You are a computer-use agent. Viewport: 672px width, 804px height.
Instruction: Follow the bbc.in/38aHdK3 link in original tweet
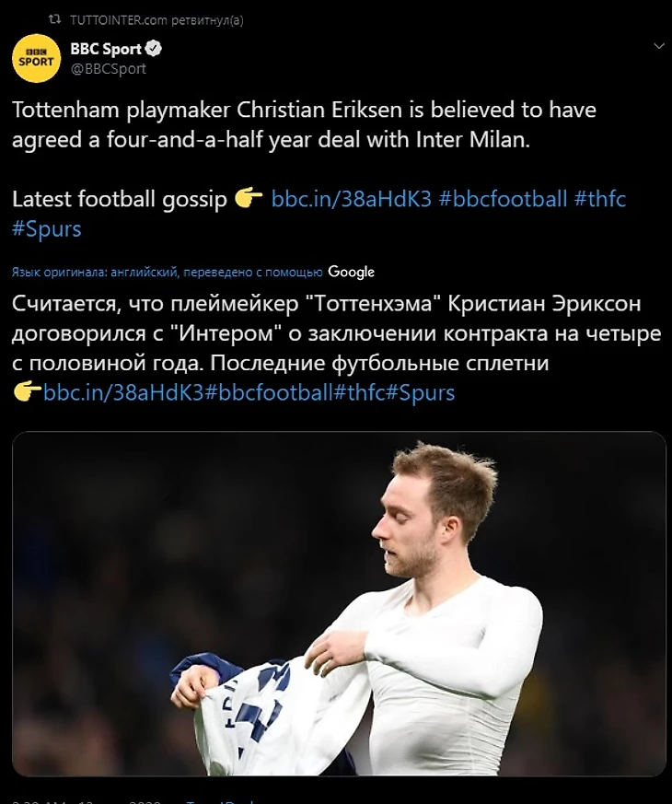coord(351,199)
